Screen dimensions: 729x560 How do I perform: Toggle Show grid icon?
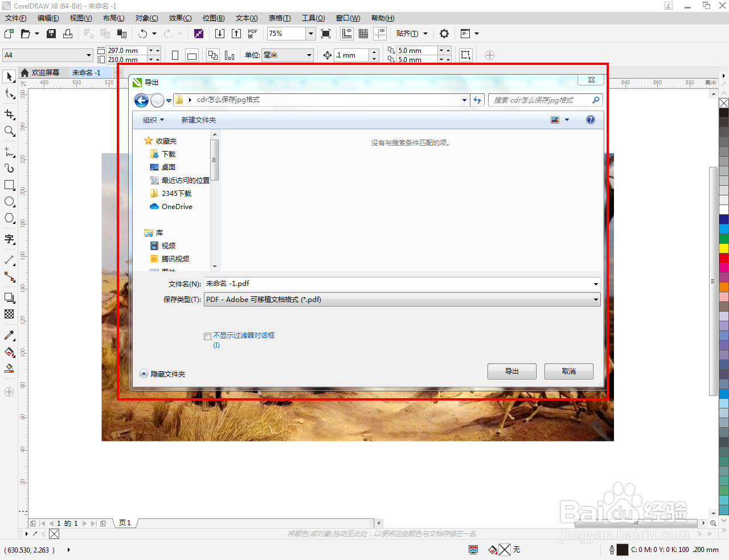point(363,34)
